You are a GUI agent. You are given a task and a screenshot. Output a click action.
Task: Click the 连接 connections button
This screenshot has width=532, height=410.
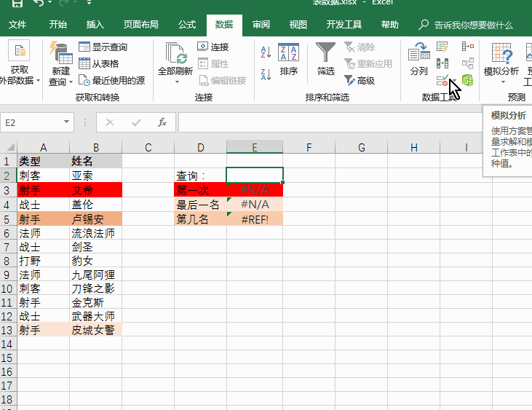[x=213, y=47]
